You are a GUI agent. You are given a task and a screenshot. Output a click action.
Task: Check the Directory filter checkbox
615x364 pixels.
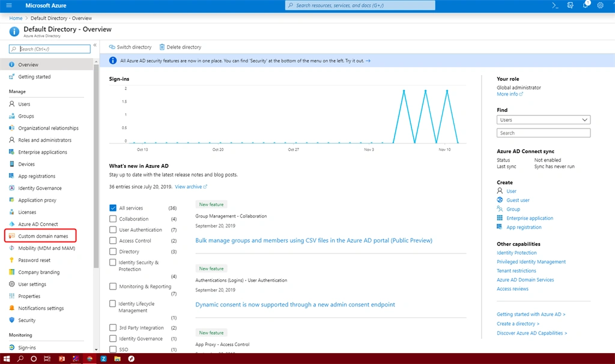[x=113, y=252]
